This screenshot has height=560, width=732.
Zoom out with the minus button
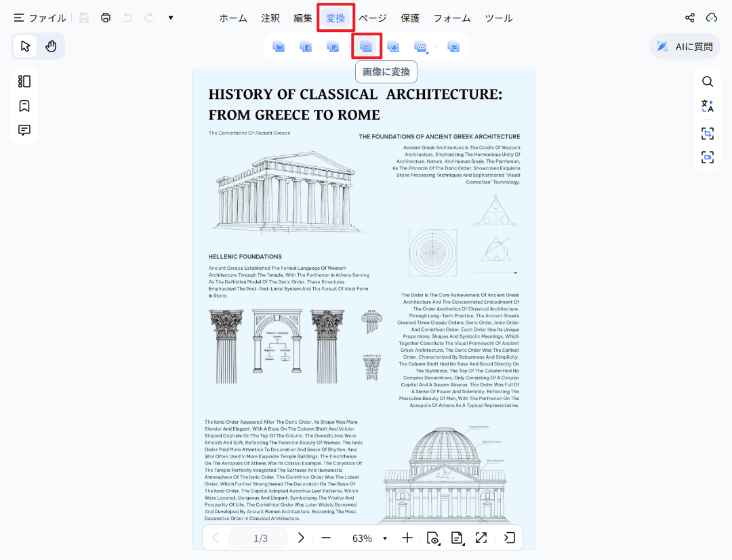[326, 538]
